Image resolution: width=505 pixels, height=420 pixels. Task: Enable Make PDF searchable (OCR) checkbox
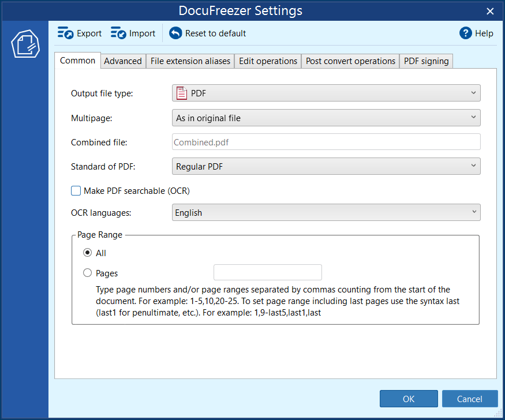(76, 191)
